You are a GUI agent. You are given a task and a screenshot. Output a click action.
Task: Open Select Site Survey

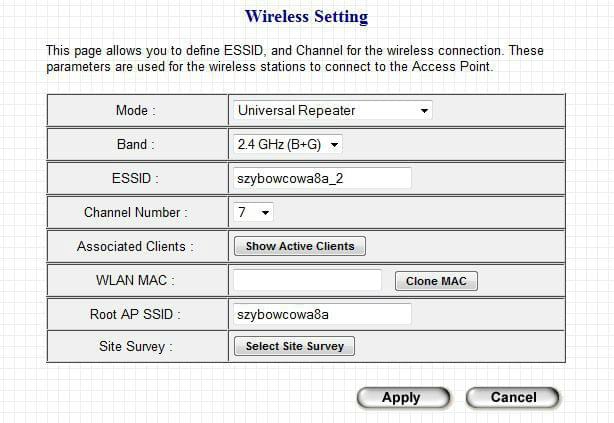tap(294, 346)
